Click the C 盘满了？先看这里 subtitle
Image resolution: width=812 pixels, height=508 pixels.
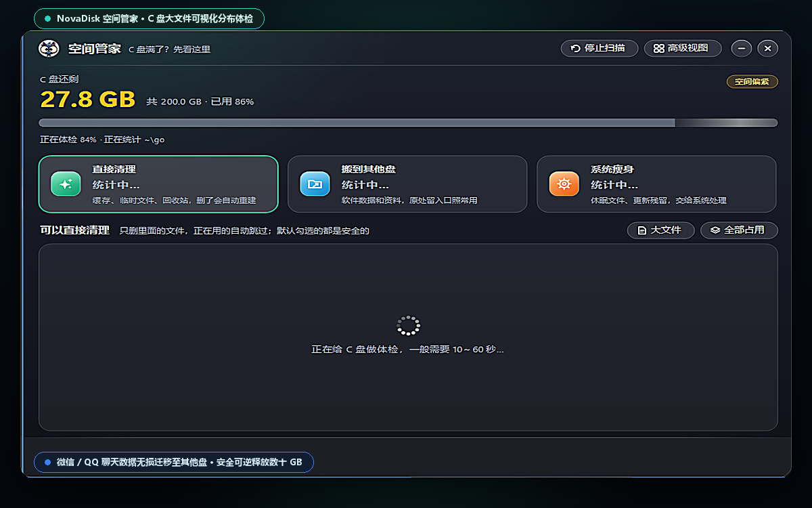pos(170,49)
